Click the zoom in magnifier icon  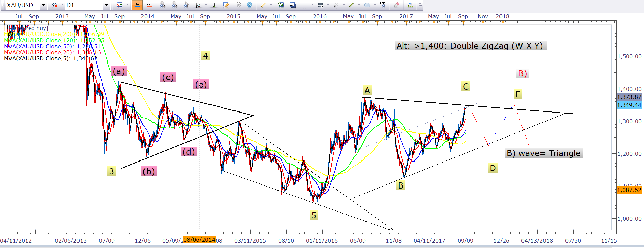click(x=163, y=5)
